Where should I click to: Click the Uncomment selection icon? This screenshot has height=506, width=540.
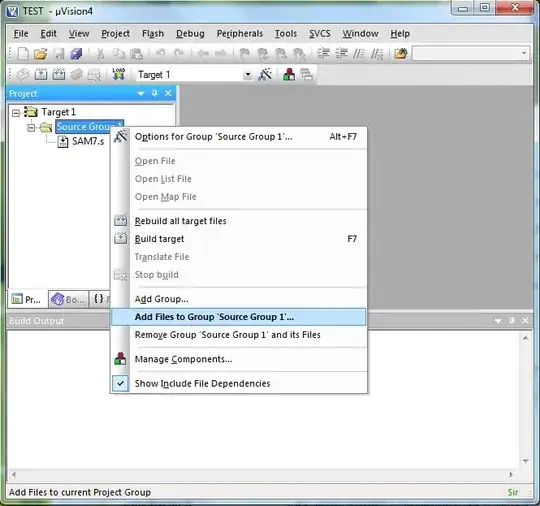(377, 54)
